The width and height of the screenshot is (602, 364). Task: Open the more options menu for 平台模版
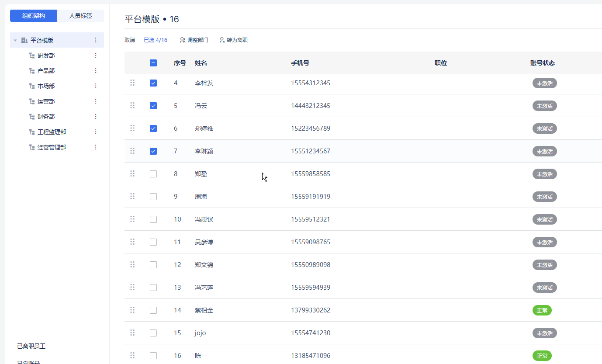[96, 40]
